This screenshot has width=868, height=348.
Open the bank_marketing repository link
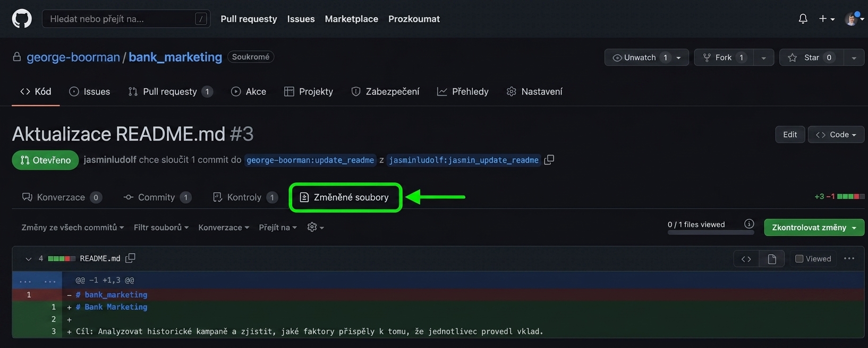pos(175,57)
